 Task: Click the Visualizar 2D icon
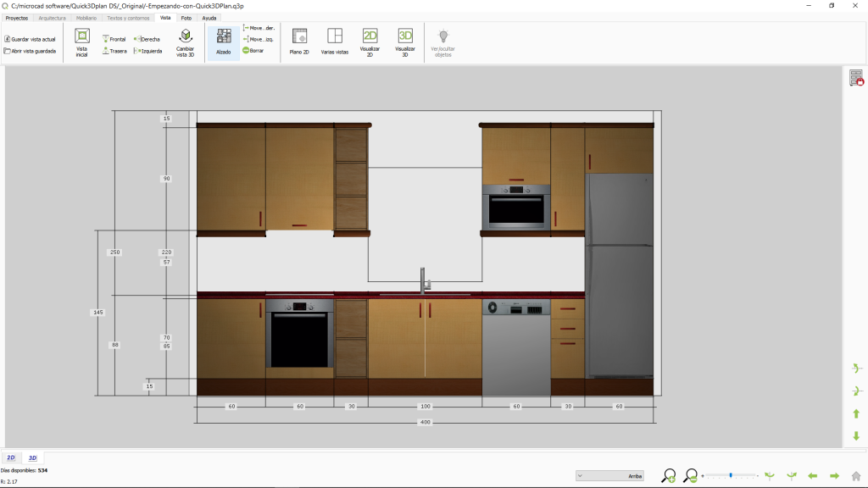coord(370,37)
